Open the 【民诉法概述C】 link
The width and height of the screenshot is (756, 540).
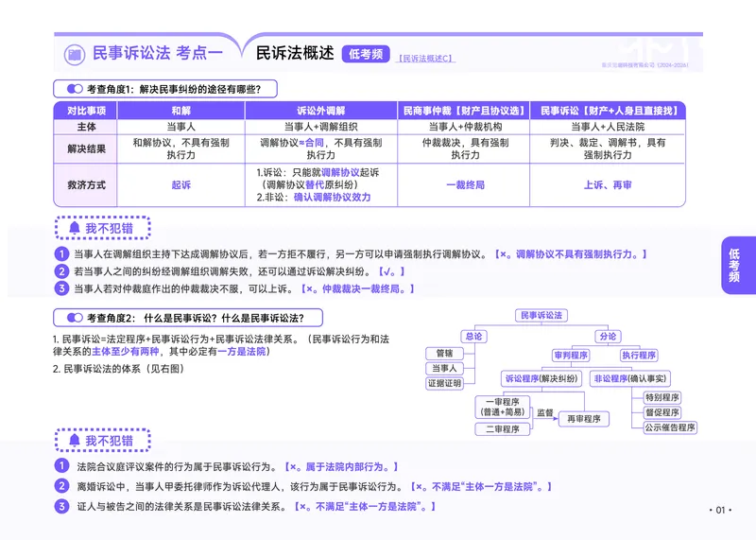point(425,59)
